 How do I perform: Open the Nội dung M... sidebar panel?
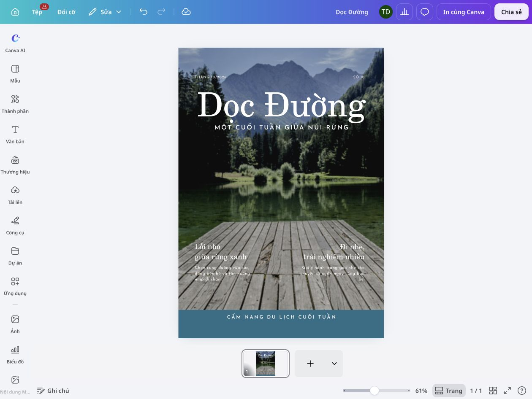15,385
